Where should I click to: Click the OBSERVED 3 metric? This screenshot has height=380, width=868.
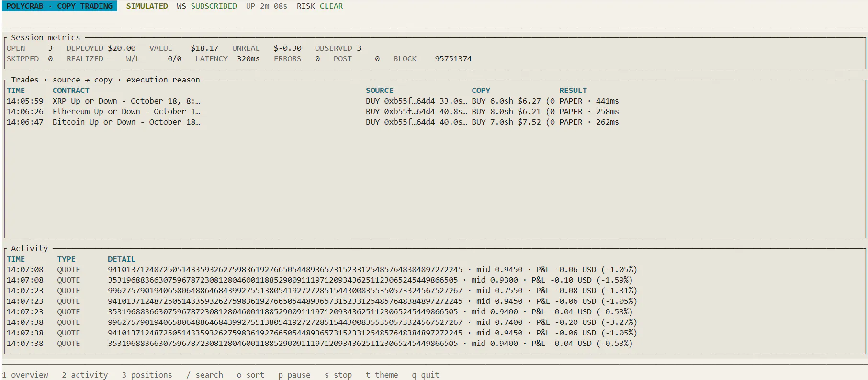[x=338, y=48]
